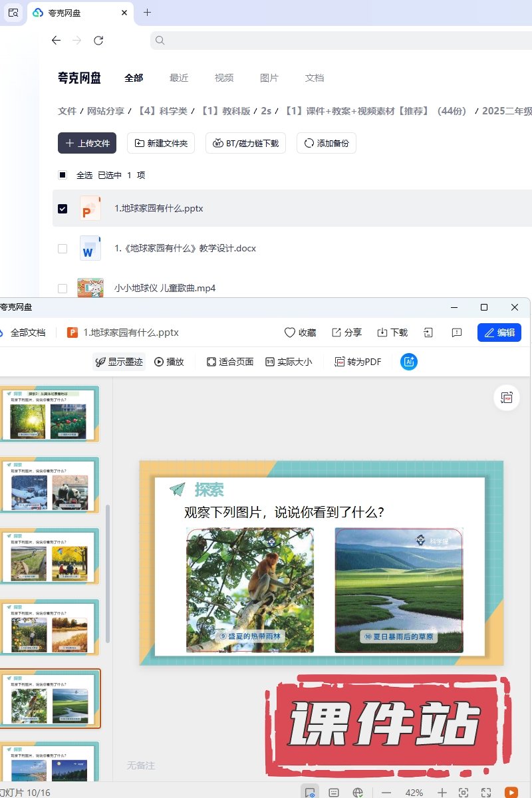Uncheck the 地球家园有什么.pptx checkbox

[x=63, y=209]
